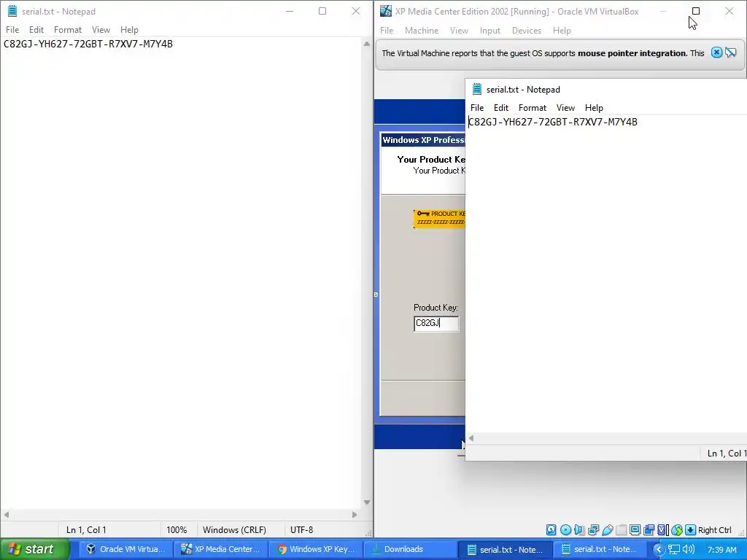Click scroll up arrow in left Notepad
This screenshot has width=747, height=560.
tap(366, 44)
